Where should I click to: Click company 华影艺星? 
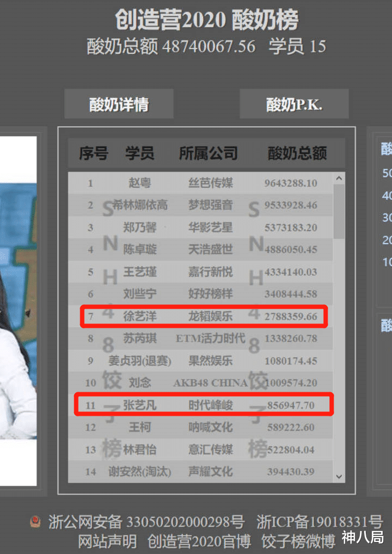(211, 227)
